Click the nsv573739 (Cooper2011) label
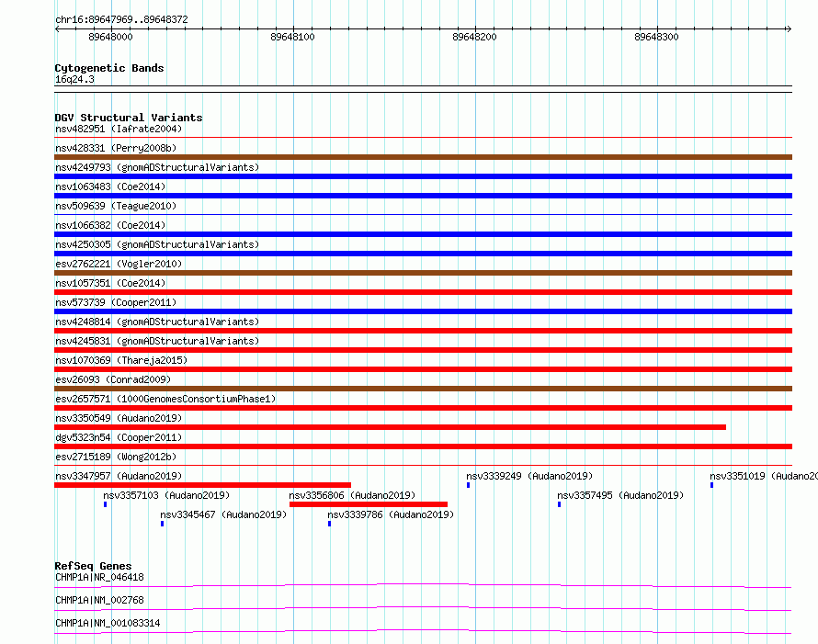 click(116, 302)
